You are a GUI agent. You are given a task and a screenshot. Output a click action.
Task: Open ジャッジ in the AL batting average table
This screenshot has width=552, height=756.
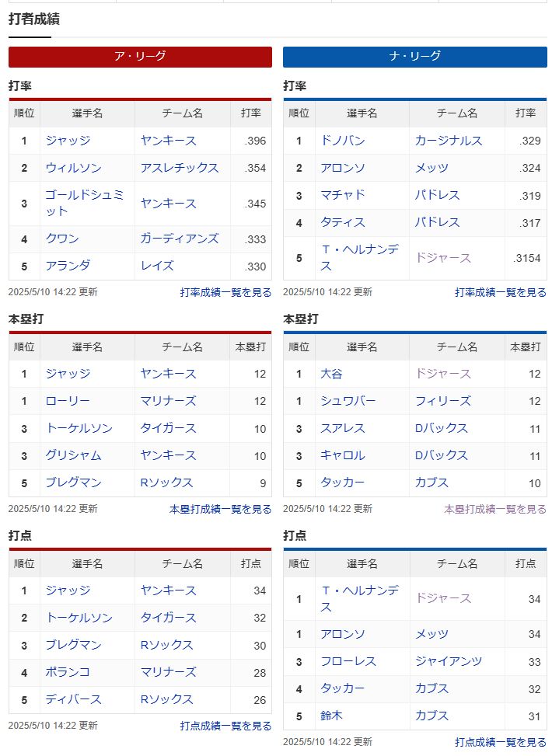[x=68, y=141]
